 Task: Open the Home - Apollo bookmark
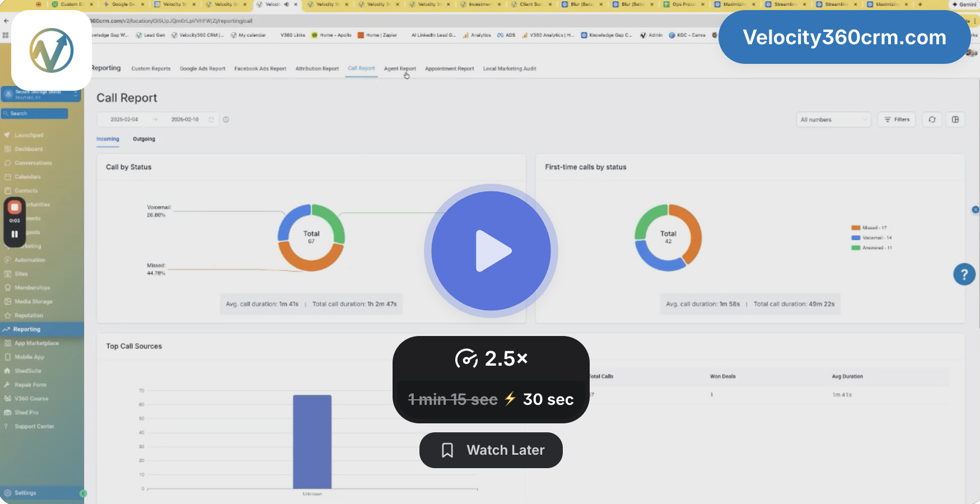click(x=332, y=35)
